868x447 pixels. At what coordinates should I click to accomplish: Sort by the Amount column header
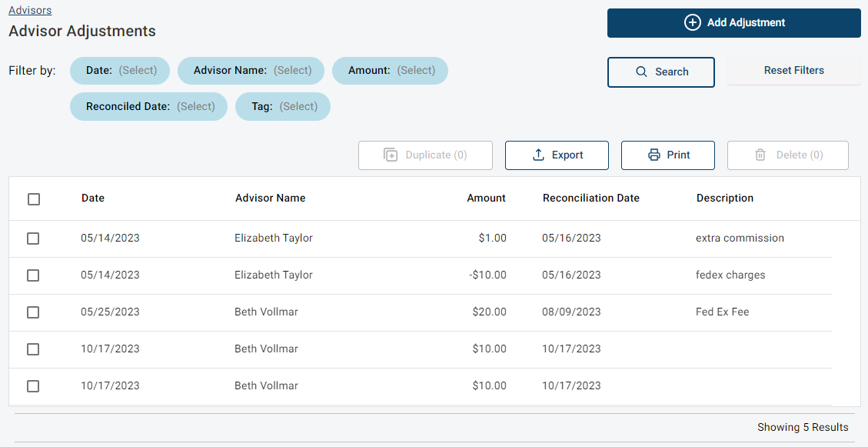(486, 198)
